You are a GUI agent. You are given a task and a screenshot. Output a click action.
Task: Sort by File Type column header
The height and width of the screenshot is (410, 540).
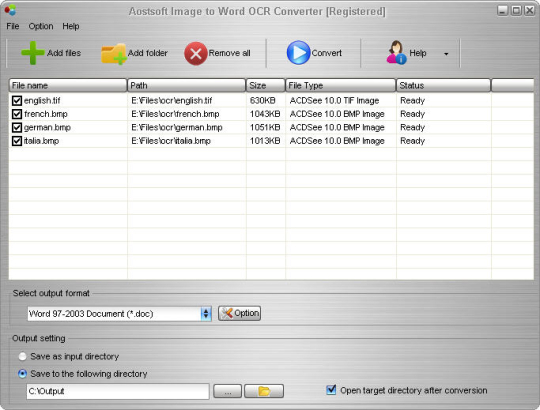pyautogui.click(x=341, y=85)
